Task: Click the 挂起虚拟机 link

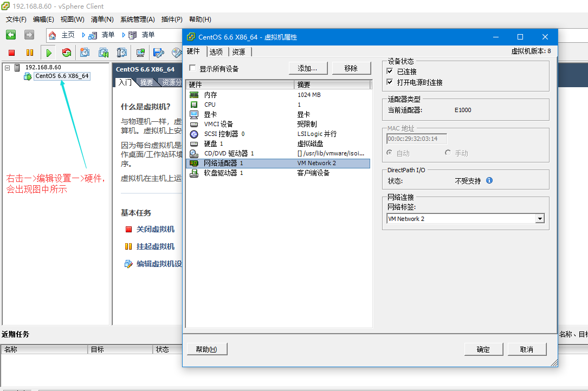Action: point(155,246)
